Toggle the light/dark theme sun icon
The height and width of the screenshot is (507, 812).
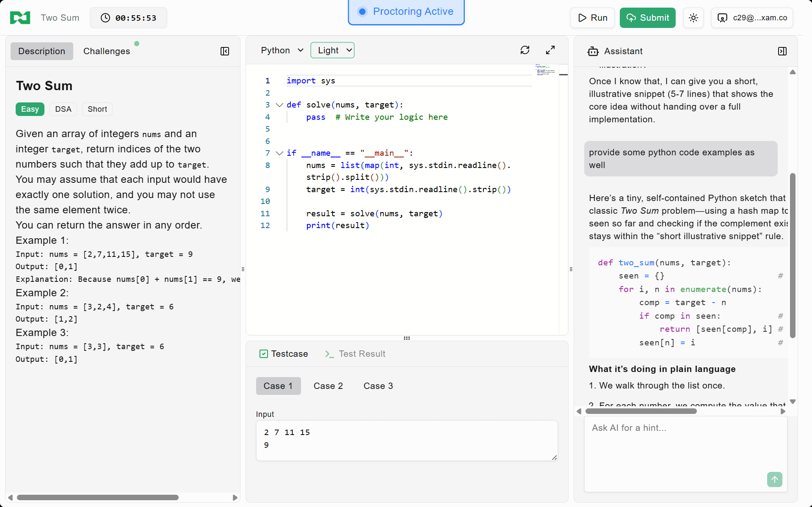click(x=693, y=18)
